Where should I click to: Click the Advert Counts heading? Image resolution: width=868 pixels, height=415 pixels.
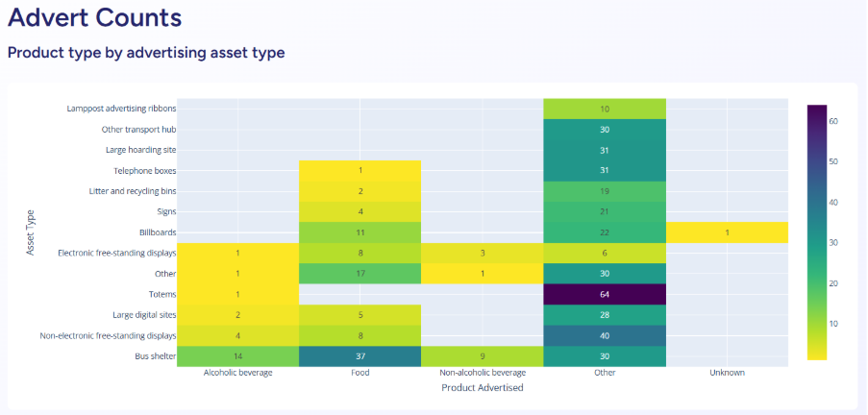pos(93,16)
